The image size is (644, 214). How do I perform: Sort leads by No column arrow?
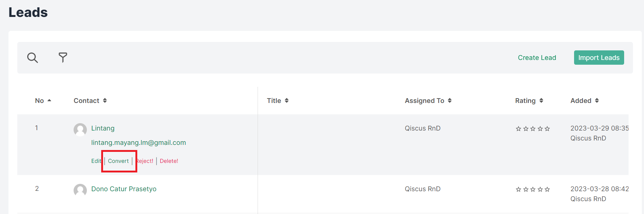49,100
